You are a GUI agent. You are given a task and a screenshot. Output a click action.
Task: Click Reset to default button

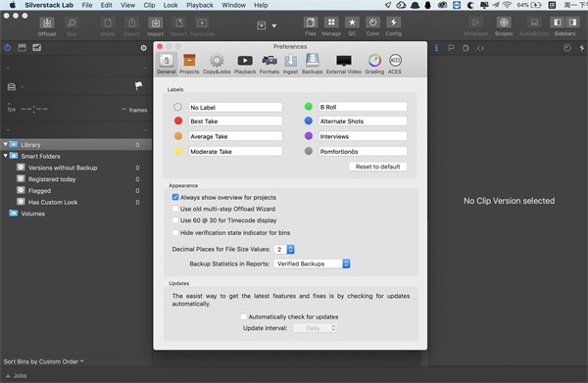click(377, 167)
